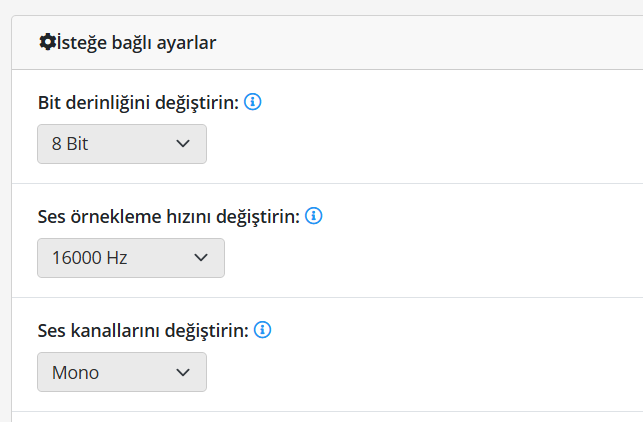Screen dimensions: 643x422
Task: Click the Ses kanallarını değiştirin label
Action: tap(143, 330)
